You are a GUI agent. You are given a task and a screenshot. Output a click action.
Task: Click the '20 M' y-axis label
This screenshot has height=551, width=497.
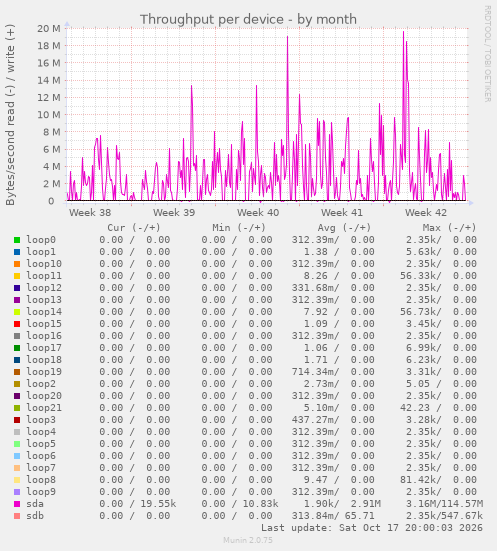(x=49, y=28)
